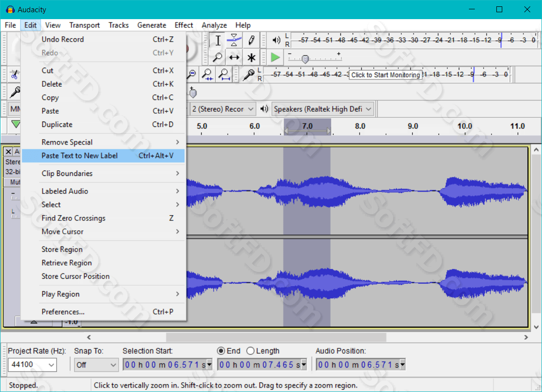Open the Snap To Off dropdown

(96, 365)
